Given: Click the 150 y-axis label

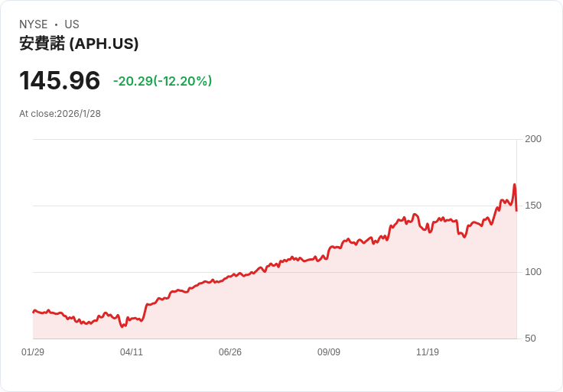Looking at the screenshot, I should (533, 206).
